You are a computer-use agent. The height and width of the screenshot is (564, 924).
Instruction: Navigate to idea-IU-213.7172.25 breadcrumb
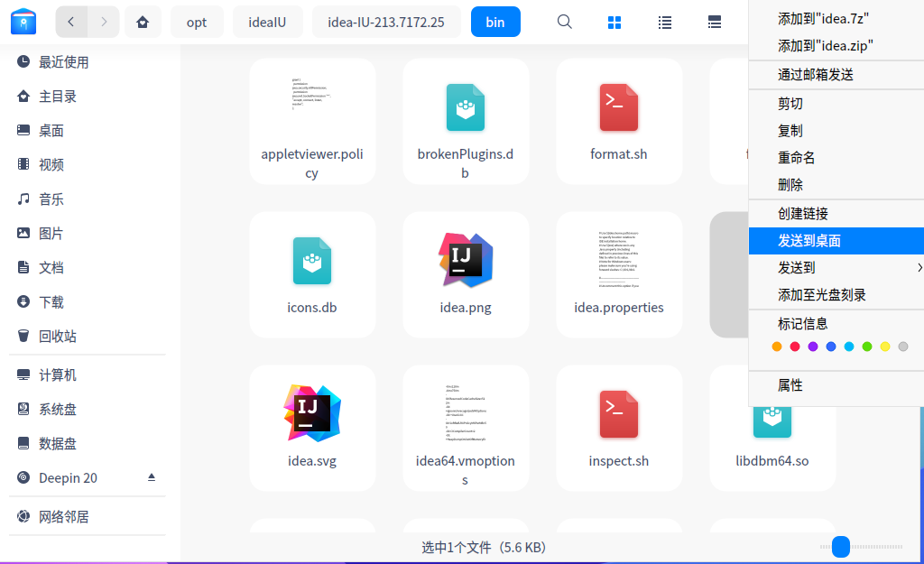[x=386, y=22]
